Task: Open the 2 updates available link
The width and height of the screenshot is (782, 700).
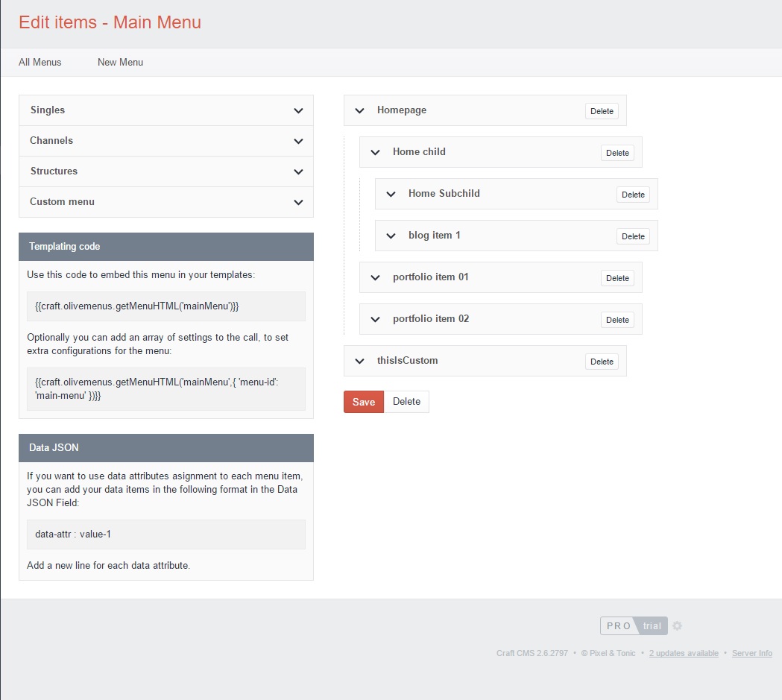Action: [684, 654]
